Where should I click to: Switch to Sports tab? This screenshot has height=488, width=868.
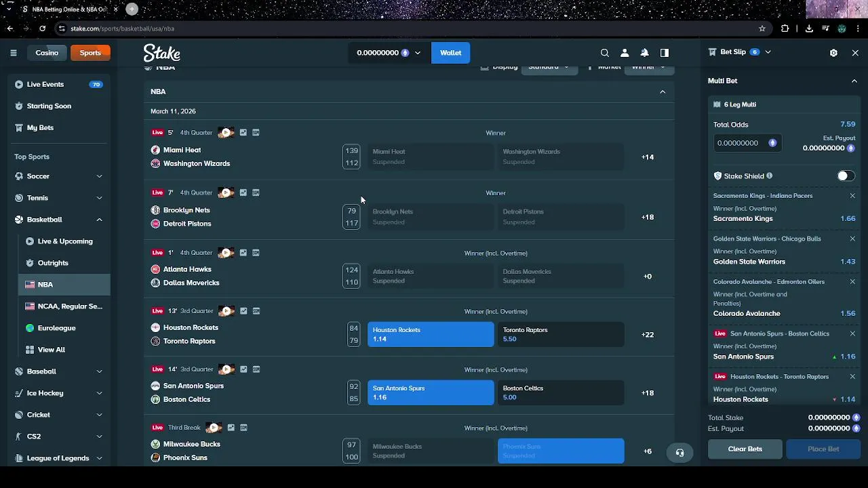(90, 53)
